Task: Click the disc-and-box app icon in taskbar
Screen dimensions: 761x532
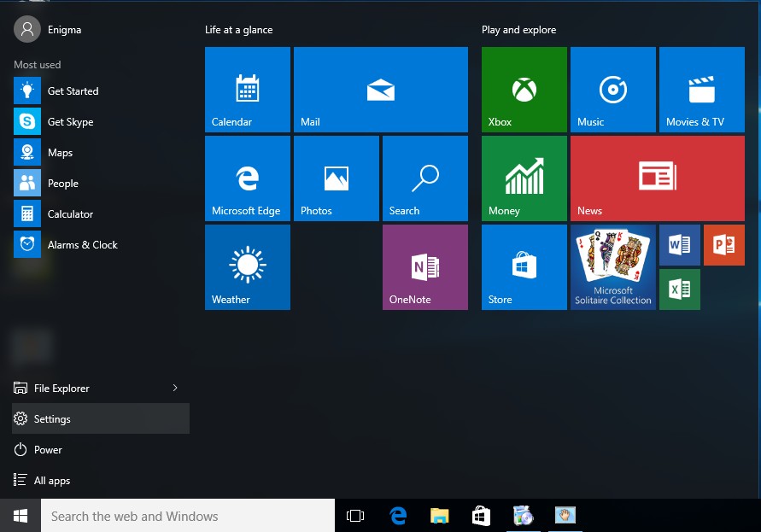Action: click(x=524, y=516)
